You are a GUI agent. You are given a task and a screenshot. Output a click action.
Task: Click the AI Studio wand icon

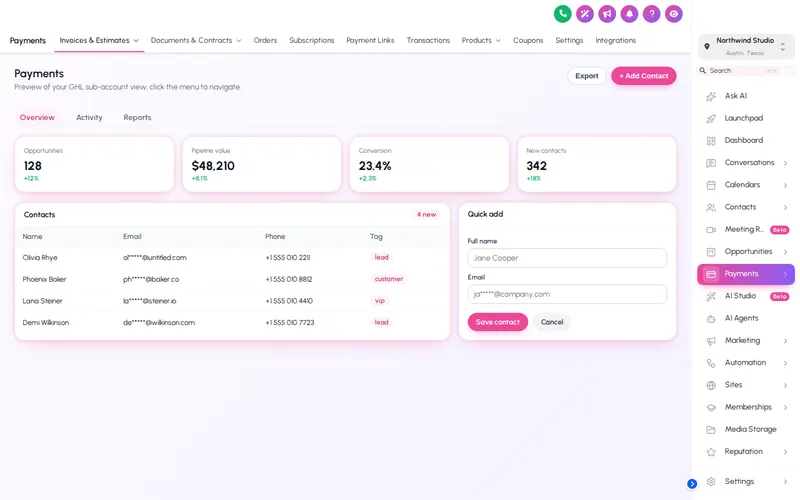tap(711, 296)
